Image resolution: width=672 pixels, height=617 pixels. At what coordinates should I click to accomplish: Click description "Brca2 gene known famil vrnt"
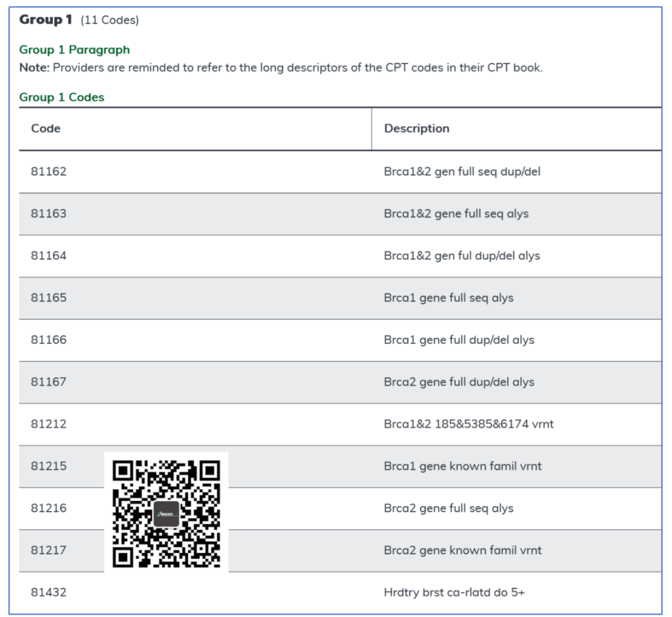click(x=462, y=550)
